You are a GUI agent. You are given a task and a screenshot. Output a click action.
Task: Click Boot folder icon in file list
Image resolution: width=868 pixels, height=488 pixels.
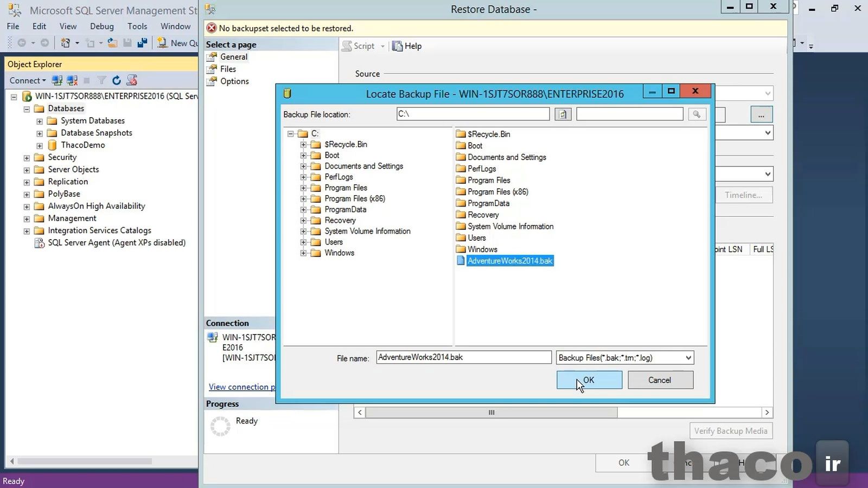pos(461,145)
